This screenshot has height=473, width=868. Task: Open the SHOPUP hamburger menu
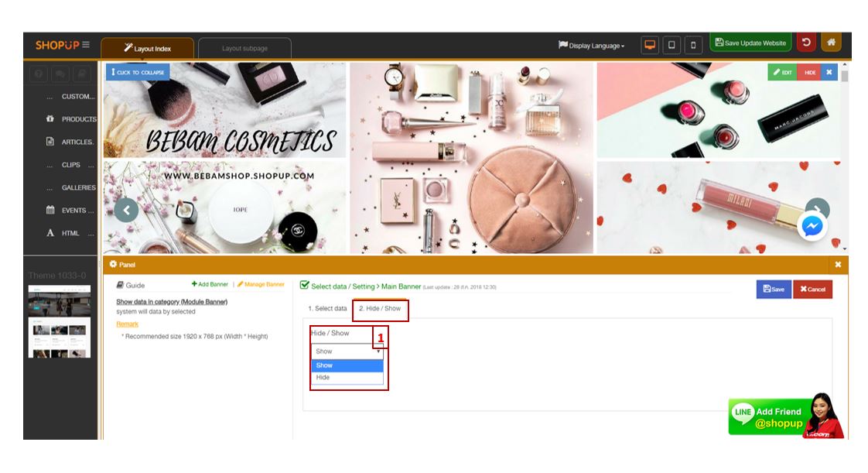coord(86,44)
